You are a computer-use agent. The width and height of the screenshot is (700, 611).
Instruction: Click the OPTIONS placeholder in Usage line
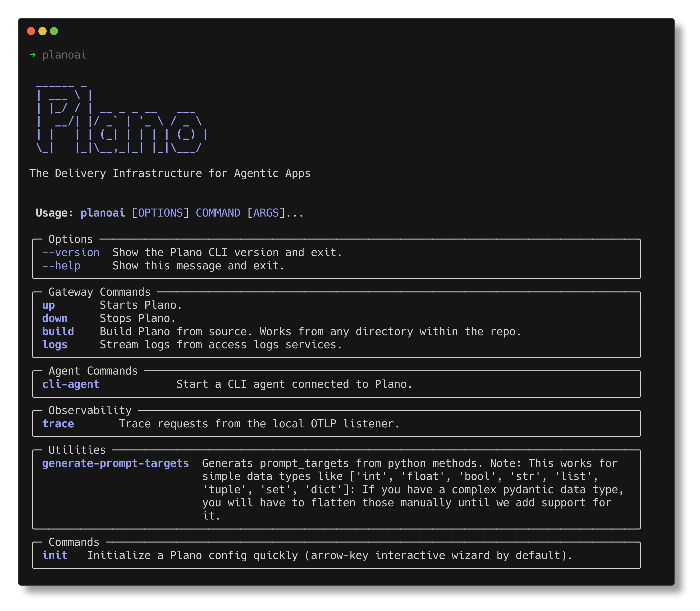pos(160,213)
